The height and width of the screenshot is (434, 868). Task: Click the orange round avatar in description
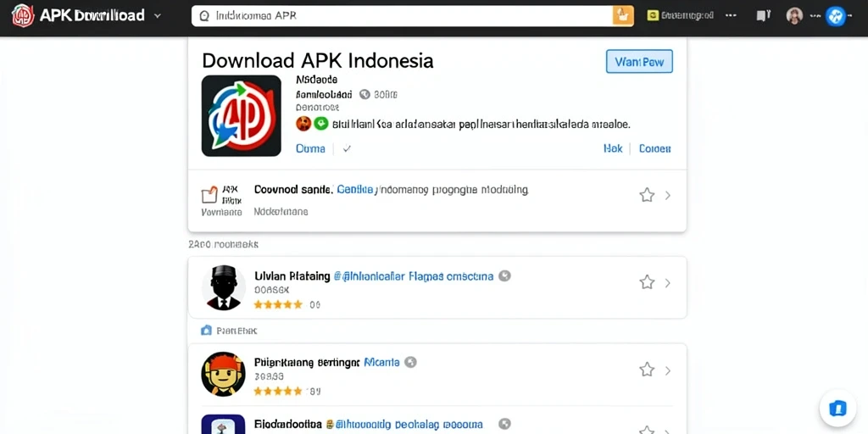tap(303, 124)
